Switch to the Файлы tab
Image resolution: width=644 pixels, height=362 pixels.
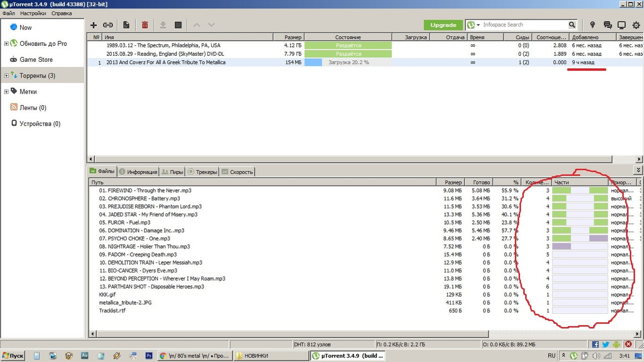pos(102,171)
